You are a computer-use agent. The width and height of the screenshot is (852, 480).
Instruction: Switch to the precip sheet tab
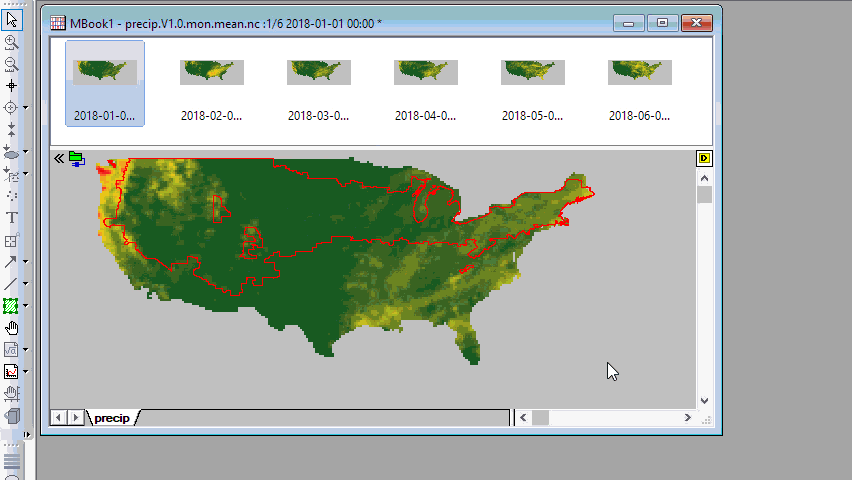(x=113, y=418)
